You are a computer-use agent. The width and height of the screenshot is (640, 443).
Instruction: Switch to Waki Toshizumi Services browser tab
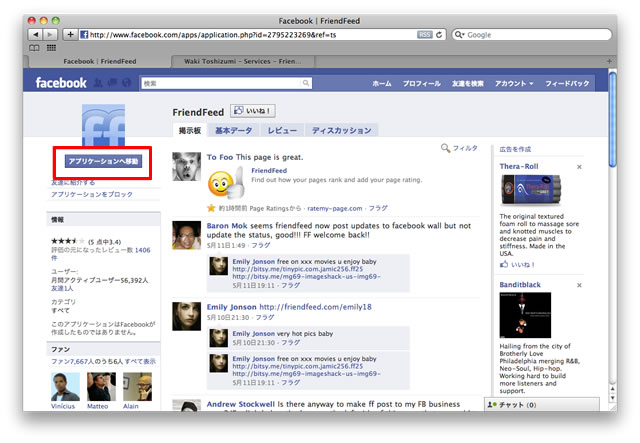click(242, 61)
